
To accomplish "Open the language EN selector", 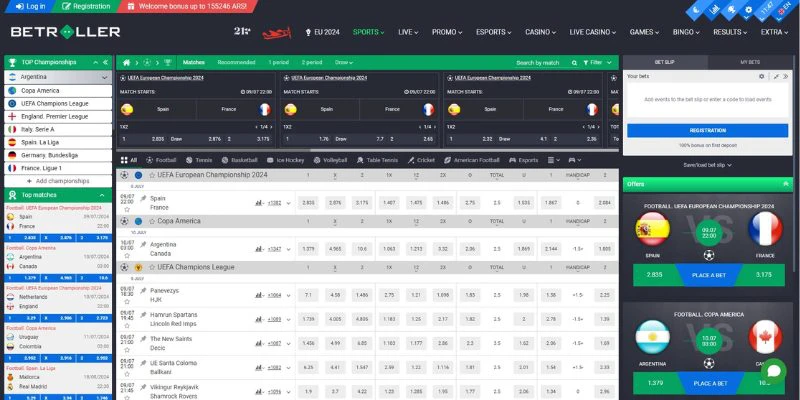I will point(782,10).
